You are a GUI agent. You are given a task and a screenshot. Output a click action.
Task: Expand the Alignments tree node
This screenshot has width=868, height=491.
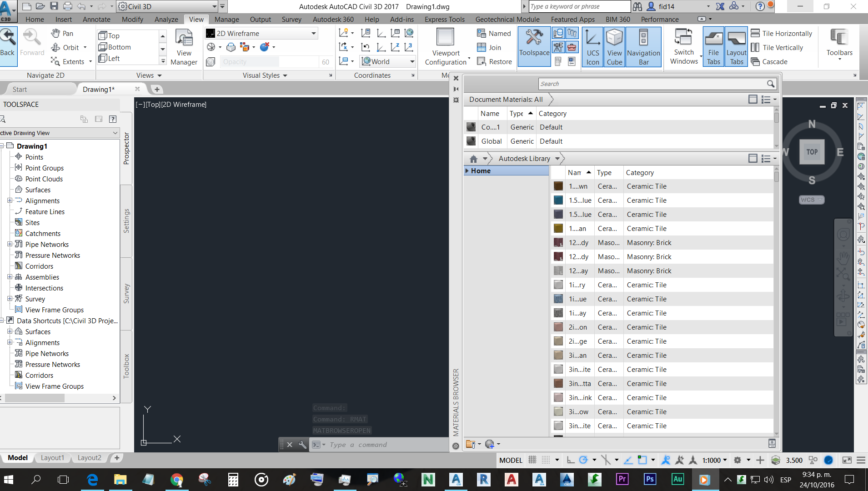(10, 200)
